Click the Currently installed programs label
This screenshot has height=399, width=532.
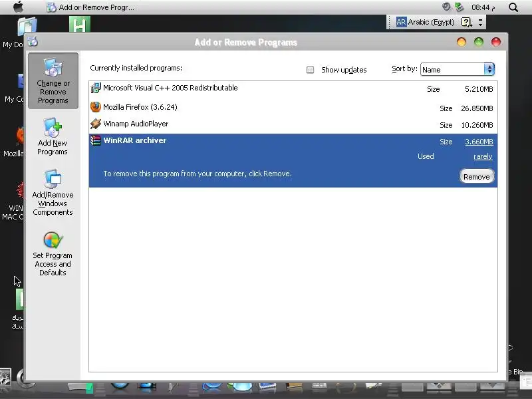(x=136, y=68)
